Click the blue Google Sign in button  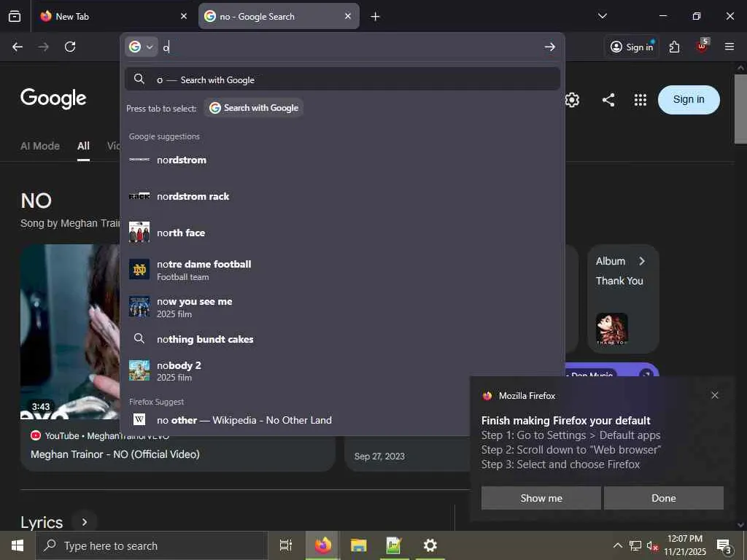tap(689, 99)
